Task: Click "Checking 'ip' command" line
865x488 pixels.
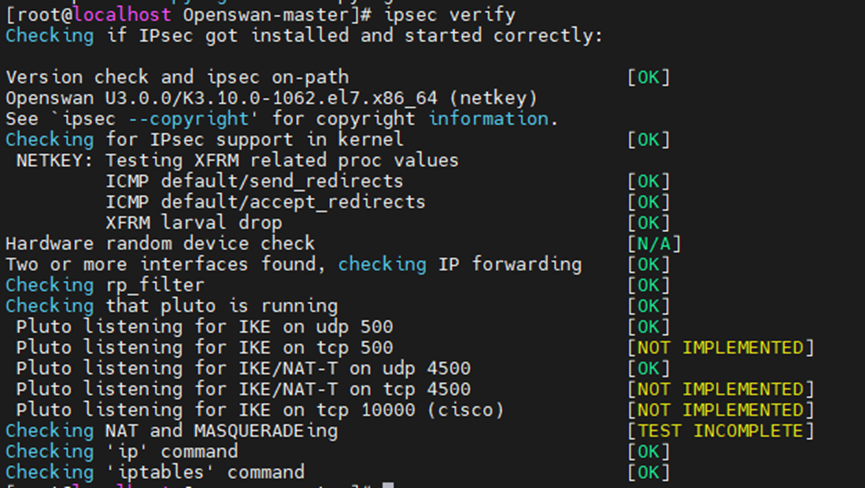Action: (122, 452)
